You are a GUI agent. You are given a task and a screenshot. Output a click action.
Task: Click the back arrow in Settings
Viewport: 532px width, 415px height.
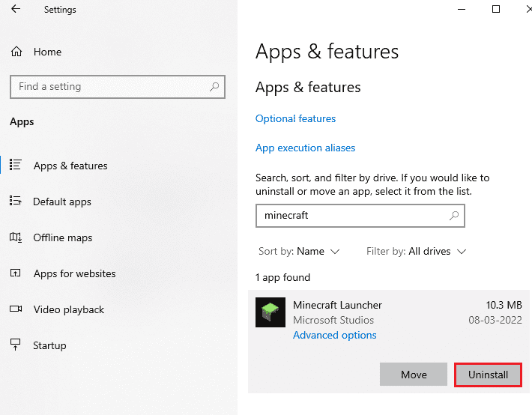[16, 10]
